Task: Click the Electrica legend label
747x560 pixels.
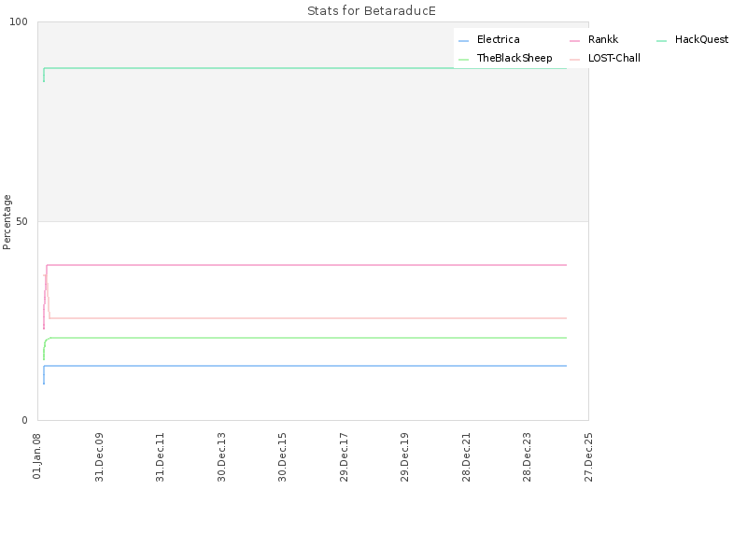Action: pos(498,39)
